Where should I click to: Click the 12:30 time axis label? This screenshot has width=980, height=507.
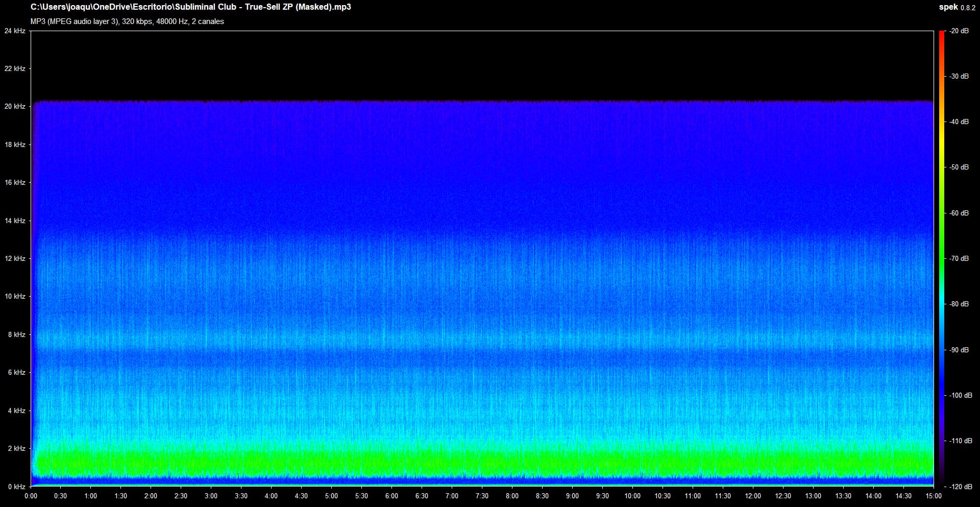(783, 496)
